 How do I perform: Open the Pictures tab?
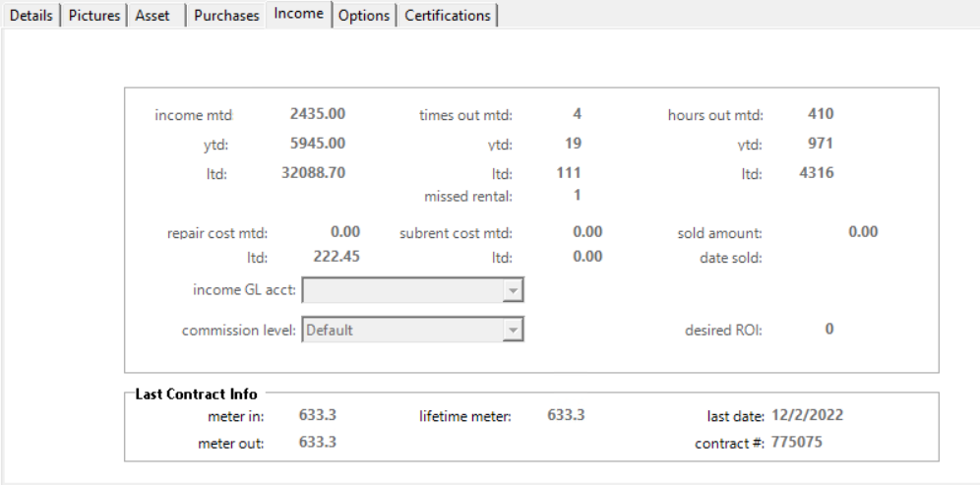click(93, 16)
